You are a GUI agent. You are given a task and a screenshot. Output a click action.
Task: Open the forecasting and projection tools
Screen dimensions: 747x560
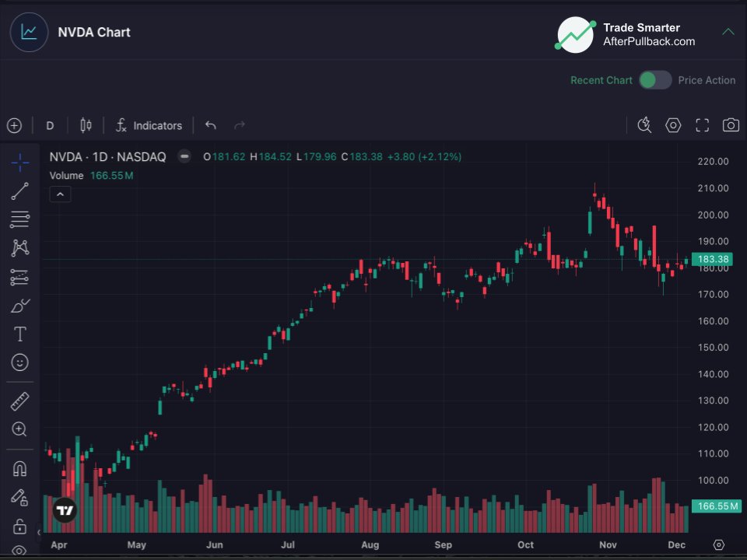coord(20,277)
